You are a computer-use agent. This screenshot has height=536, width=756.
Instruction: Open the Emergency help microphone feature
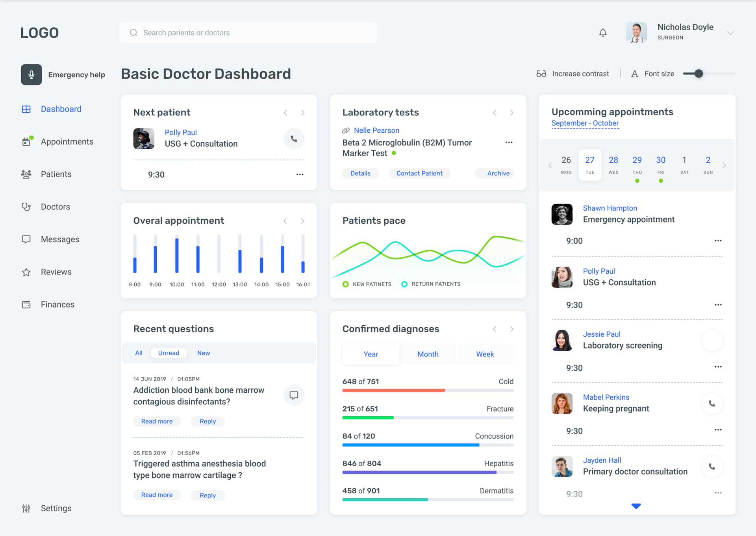tap(31, 74)
